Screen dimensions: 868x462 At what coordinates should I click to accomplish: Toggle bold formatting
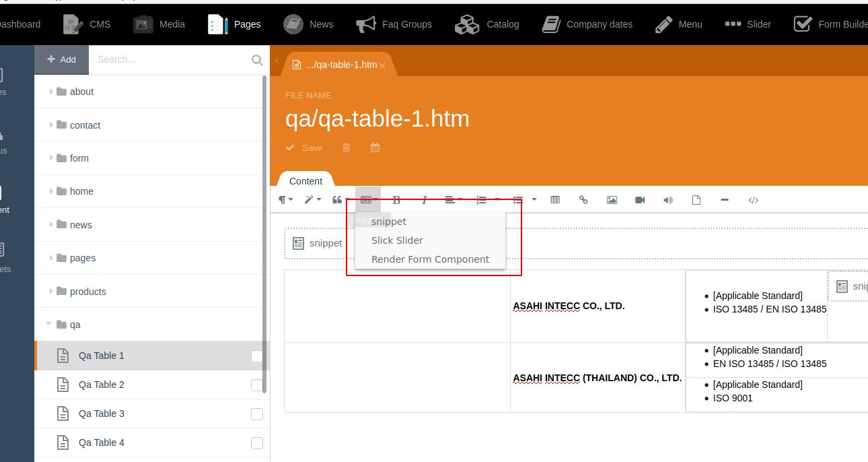pos(396,200)
